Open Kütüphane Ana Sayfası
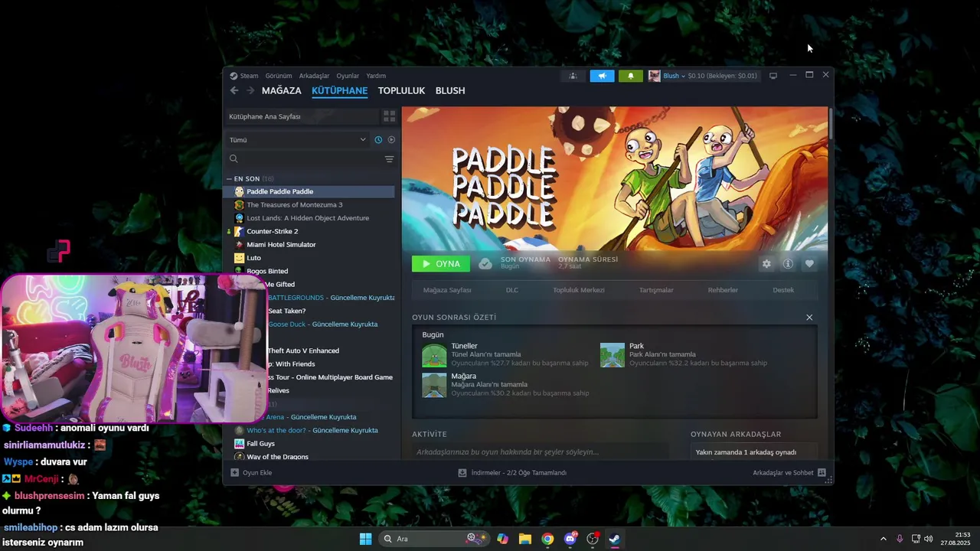 [x=302, y=116]
